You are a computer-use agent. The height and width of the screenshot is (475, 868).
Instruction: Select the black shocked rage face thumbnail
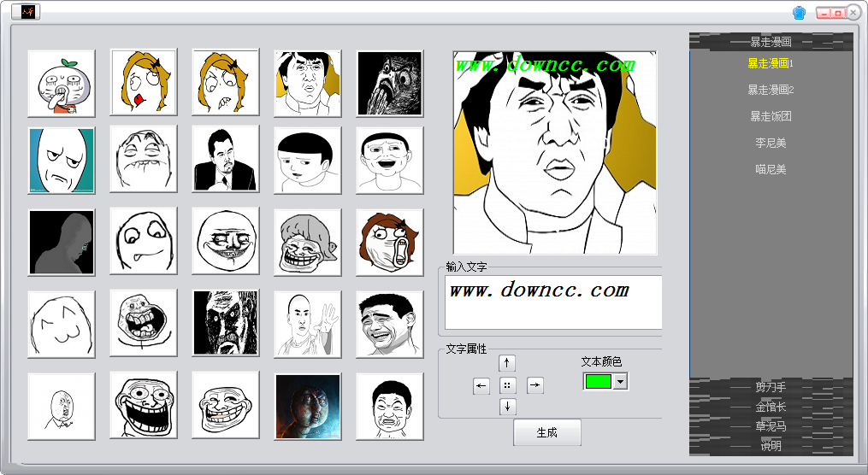[390, 84]
